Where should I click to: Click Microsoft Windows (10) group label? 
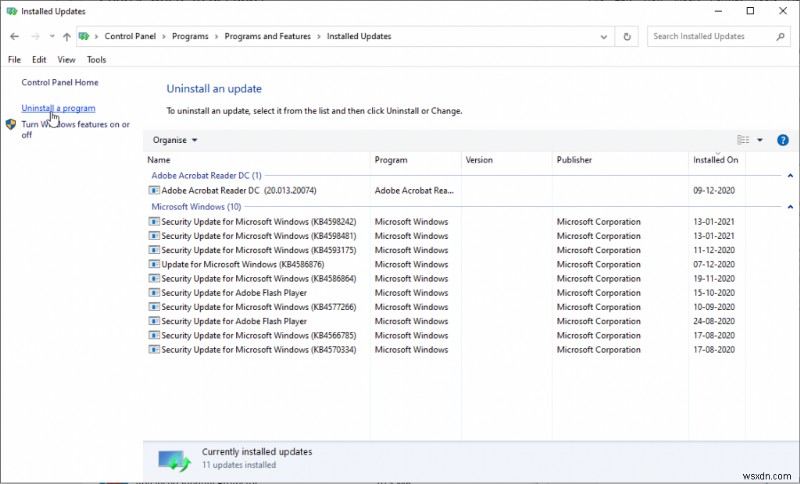point(196,207)
